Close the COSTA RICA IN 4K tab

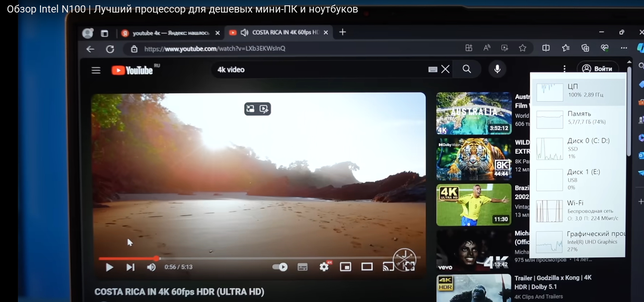coord(326,32)
